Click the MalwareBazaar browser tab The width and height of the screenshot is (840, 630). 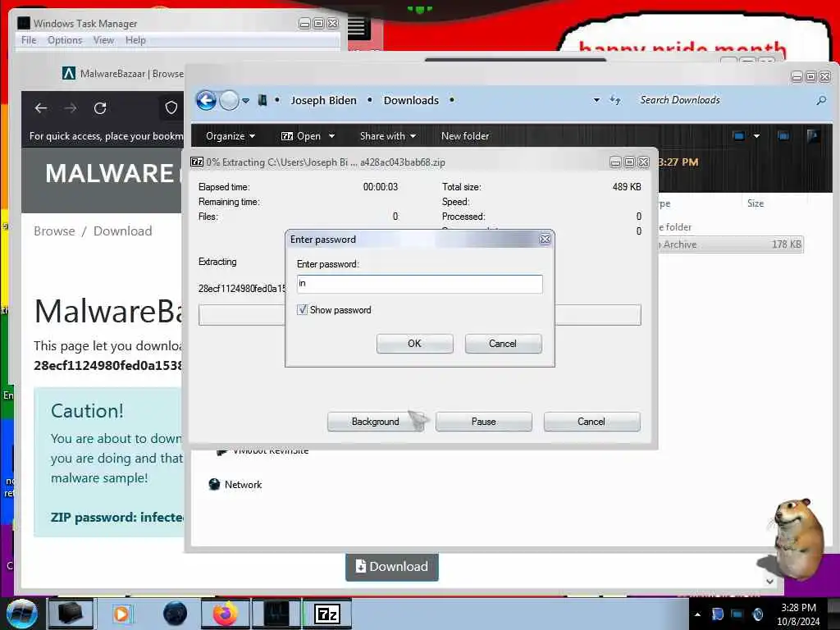click(x=122, y=73)
